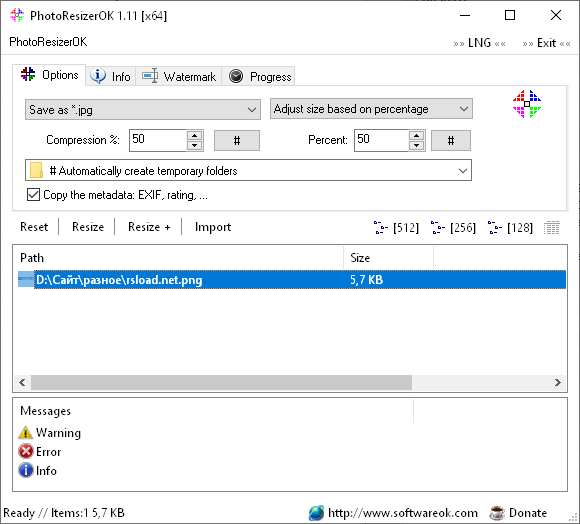Switch to the Watermark tab
580x524 pixels.
click(x=179, y=76)
